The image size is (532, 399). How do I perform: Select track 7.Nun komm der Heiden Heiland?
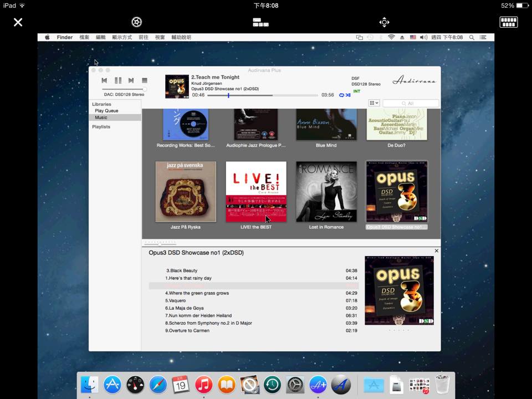[x=253, y=315]
